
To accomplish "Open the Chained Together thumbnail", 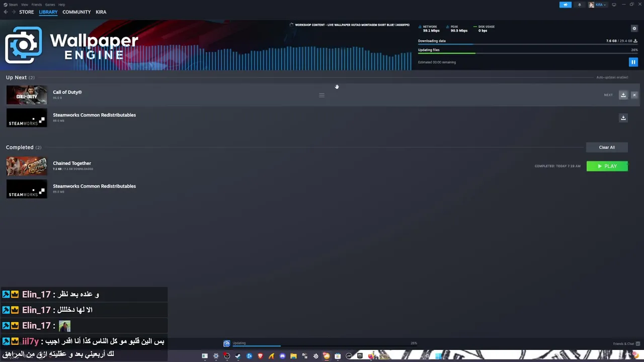I will (x=27, y=166).
